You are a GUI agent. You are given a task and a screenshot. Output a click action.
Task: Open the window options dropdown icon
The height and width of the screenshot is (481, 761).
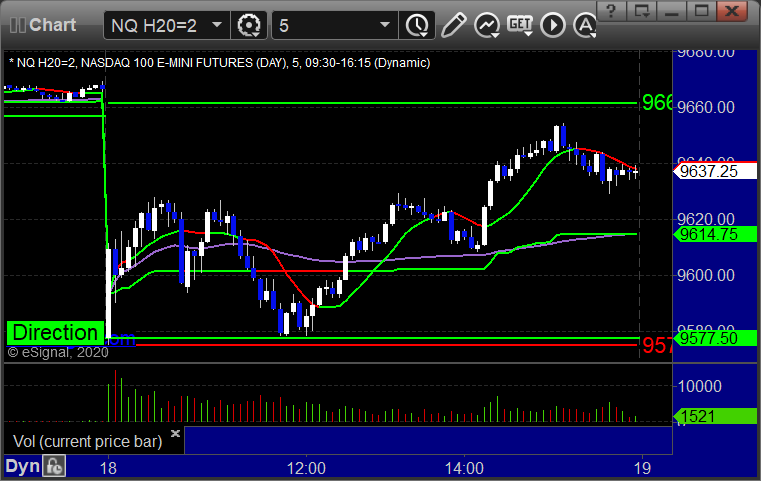tap(642, 11)
